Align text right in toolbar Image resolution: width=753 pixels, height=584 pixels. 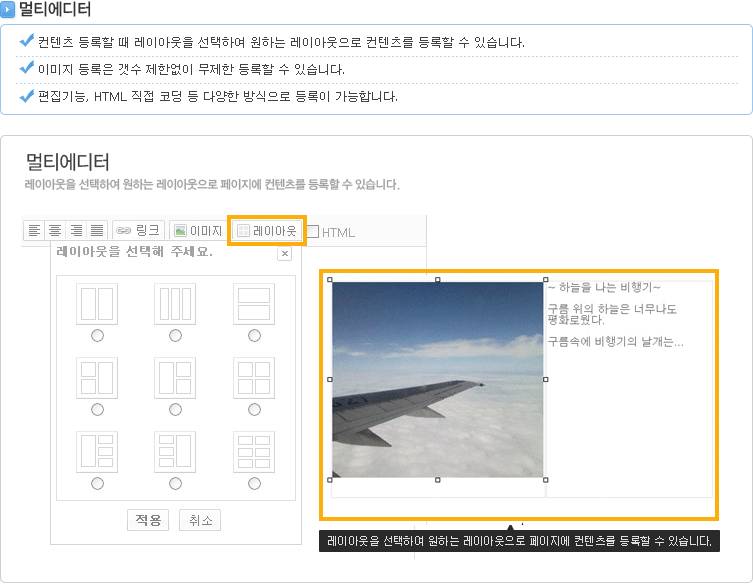click(x=76, y=231)
